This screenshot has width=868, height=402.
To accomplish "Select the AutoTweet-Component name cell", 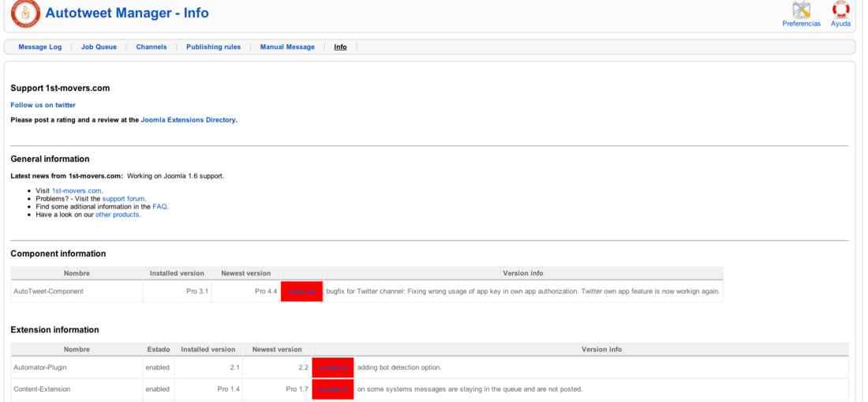I will [77, 291].
